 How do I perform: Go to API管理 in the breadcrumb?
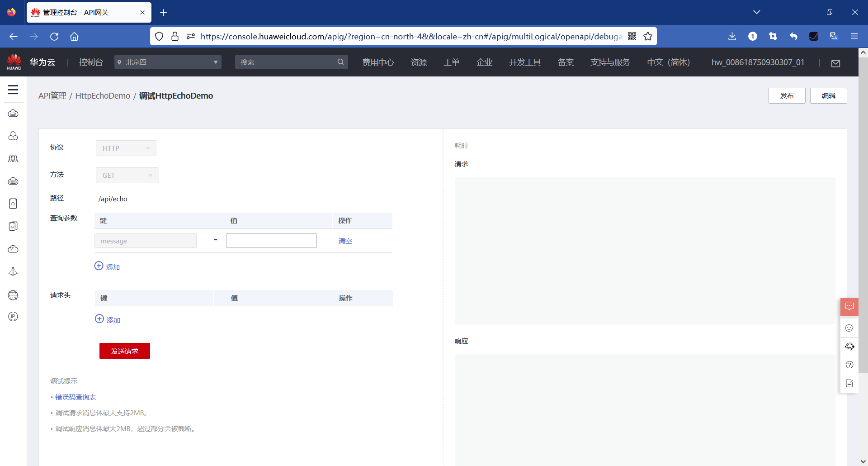click(x=52, y=96)
